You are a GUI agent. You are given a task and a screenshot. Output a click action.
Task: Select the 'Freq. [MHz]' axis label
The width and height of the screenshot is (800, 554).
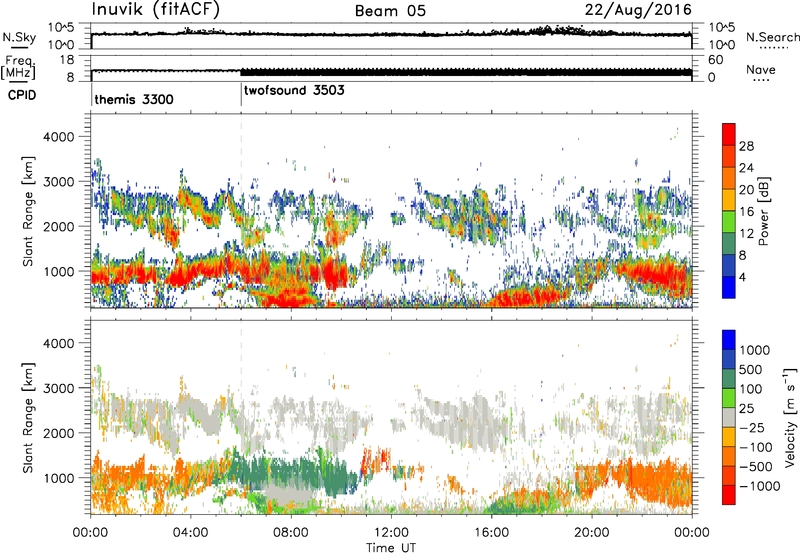point(19,67)
